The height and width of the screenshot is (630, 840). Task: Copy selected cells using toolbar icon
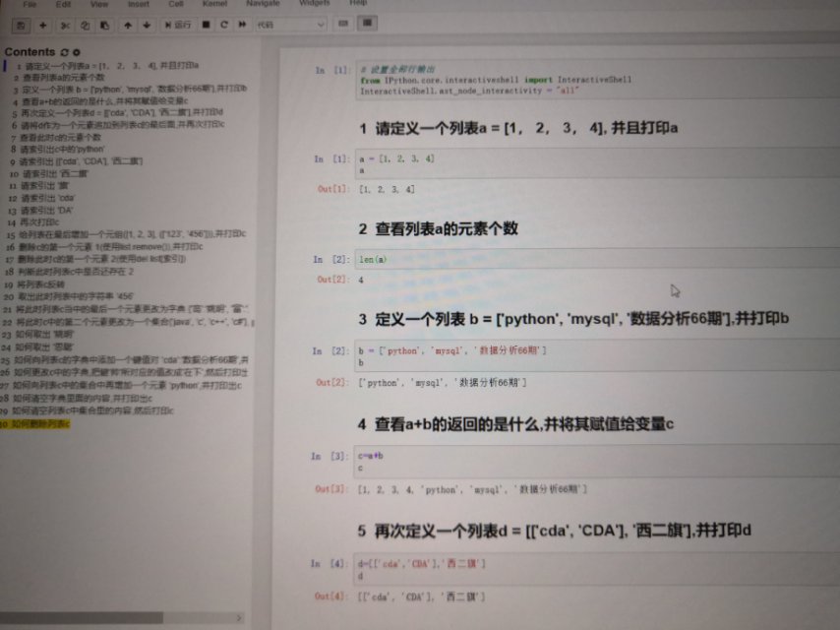click(86, 26)
